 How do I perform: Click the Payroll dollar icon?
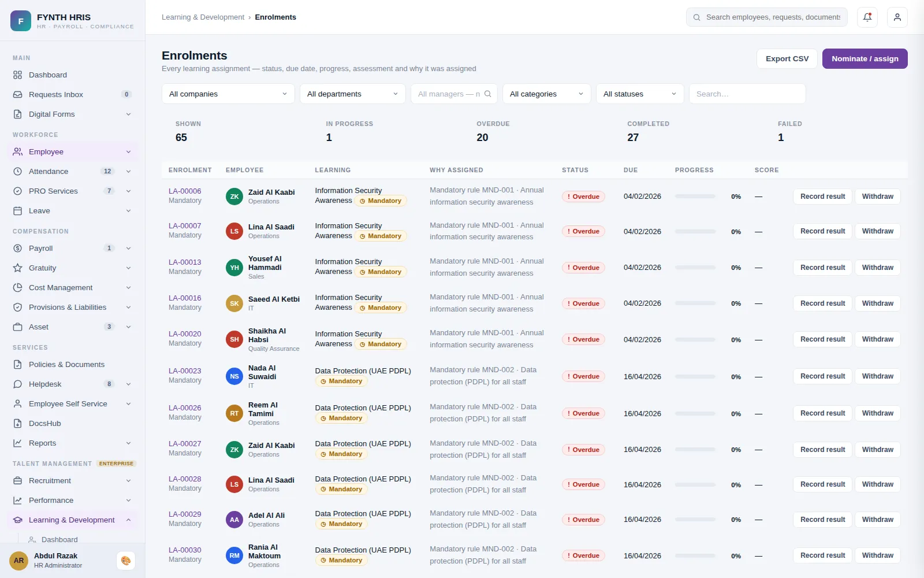click(x=17, y=249)
